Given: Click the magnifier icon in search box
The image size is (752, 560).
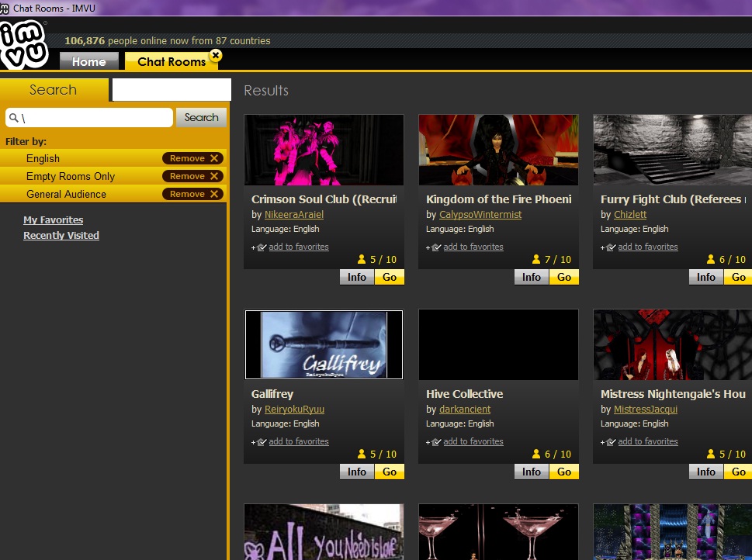Looking at the screenshot, I should coord(13,118).
